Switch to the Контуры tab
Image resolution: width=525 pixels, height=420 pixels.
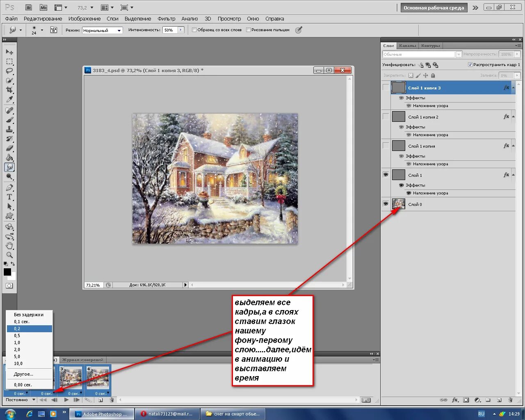pyautogui.click(x=430, y=46)
